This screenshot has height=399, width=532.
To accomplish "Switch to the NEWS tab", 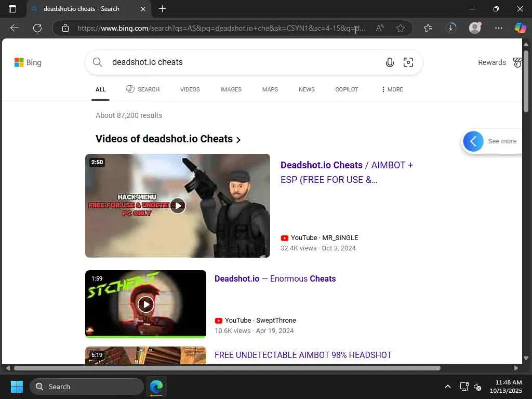I will click(307, 89).
